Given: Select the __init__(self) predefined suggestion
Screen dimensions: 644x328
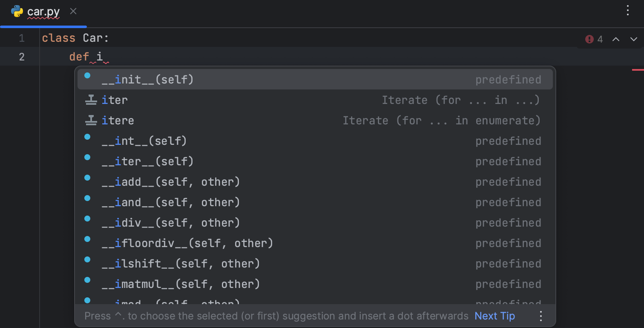Looking at the screenshot, I should [x=147, y=79].
